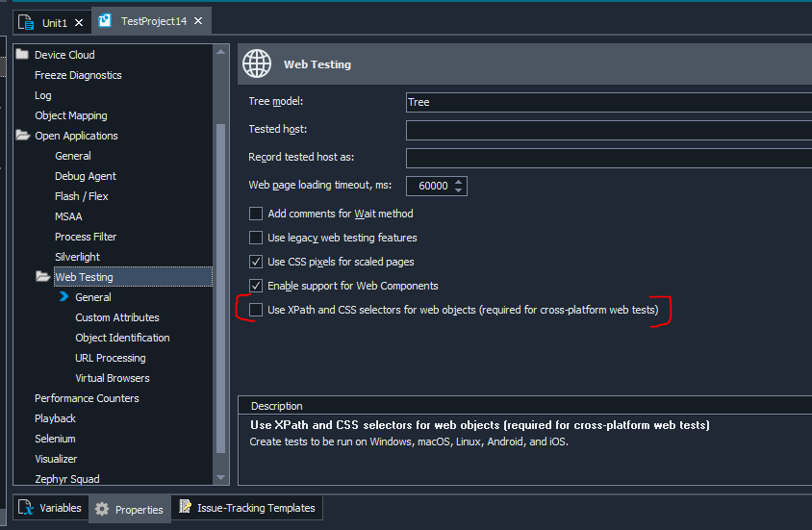
Task: Click the Web Testing header title
Action: point(317,64)
